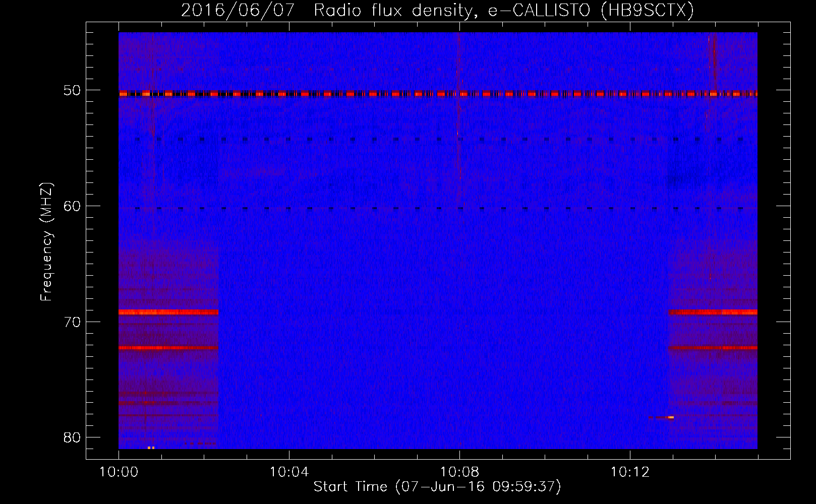Click the plot title "Radio flux density, e-CALLISTO (HB9SCTX)"
This screenshot has width=816, height=504.
(503, 10)
